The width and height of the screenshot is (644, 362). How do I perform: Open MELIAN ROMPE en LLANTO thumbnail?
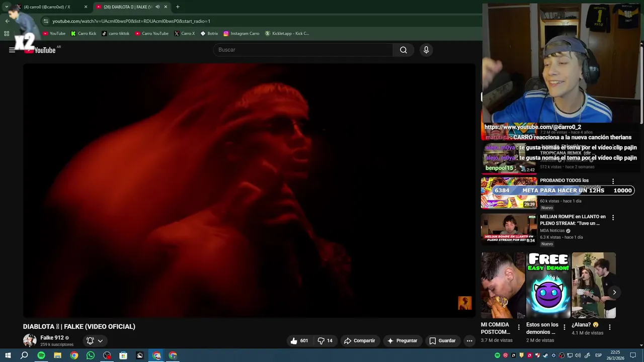(509, 229)
